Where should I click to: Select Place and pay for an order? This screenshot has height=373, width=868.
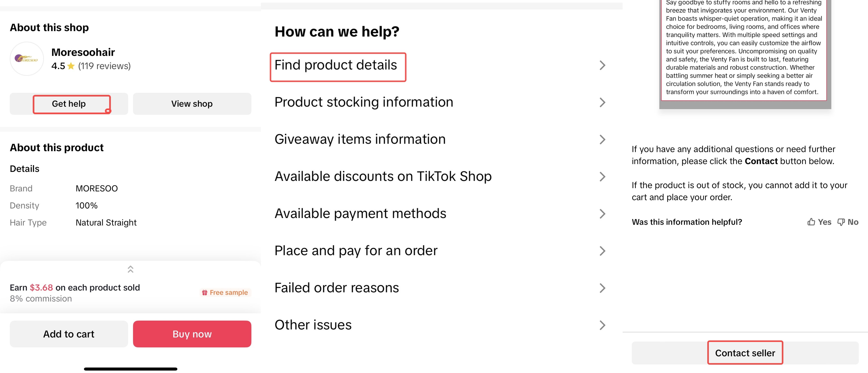pyautogui.click(x=356, y=251)
